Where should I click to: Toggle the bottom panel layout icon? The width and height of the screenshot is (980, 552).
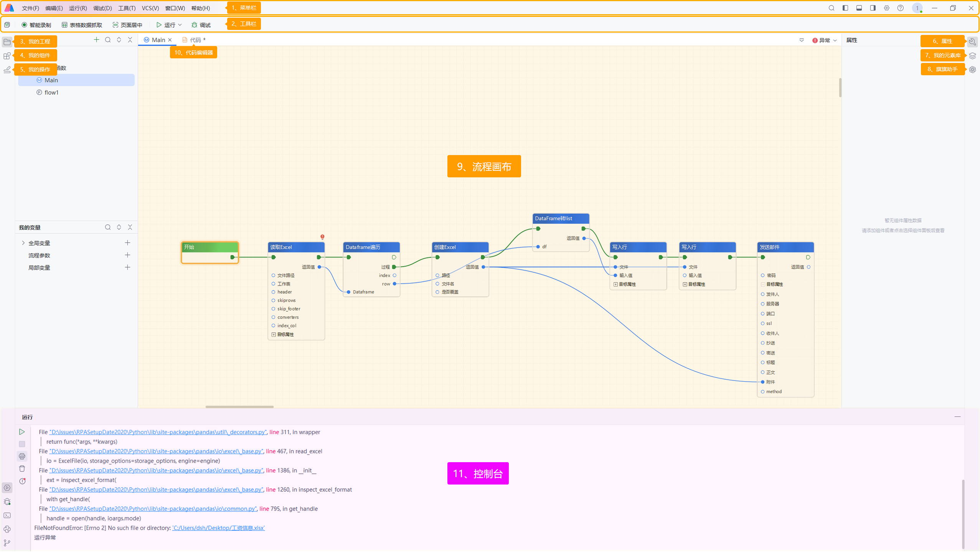(859, 8)
